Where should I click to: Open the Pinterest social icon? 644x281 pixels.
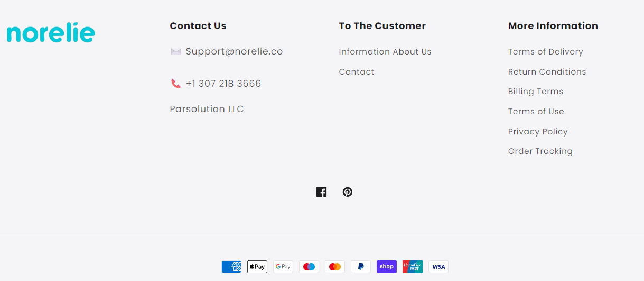pyautogui.click(x=347, y=192)
